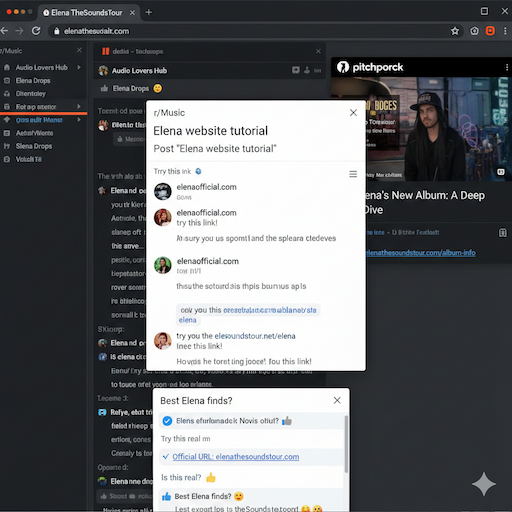
Task: Close the Best Elena finds popup
Action: click(337, 400)
